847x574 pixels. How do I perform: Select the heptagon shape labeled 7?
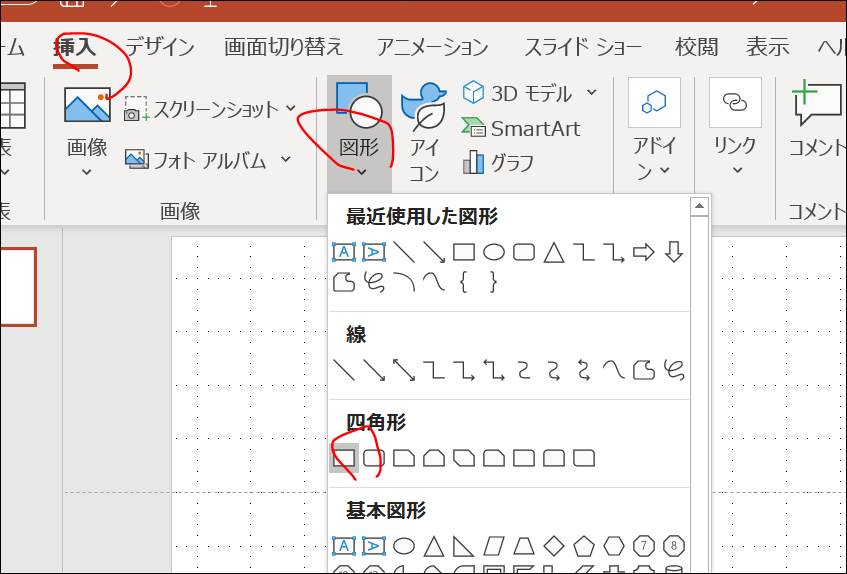[x=643, y=546]
